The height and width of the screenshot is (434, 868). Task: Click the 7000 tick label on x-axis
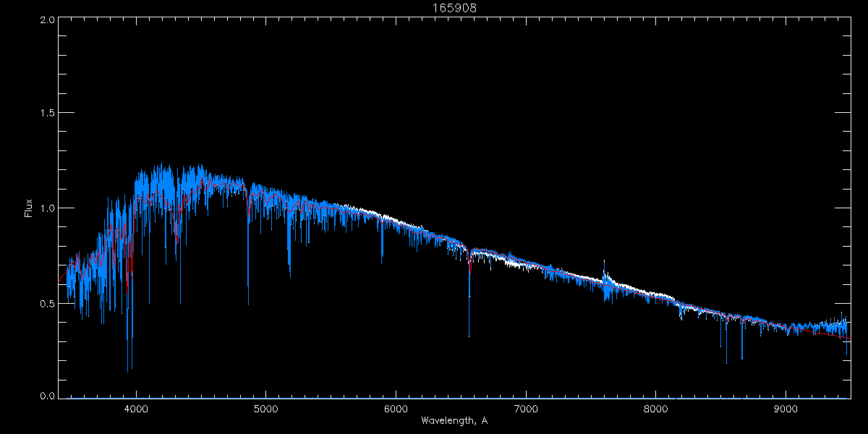point(525,408)
